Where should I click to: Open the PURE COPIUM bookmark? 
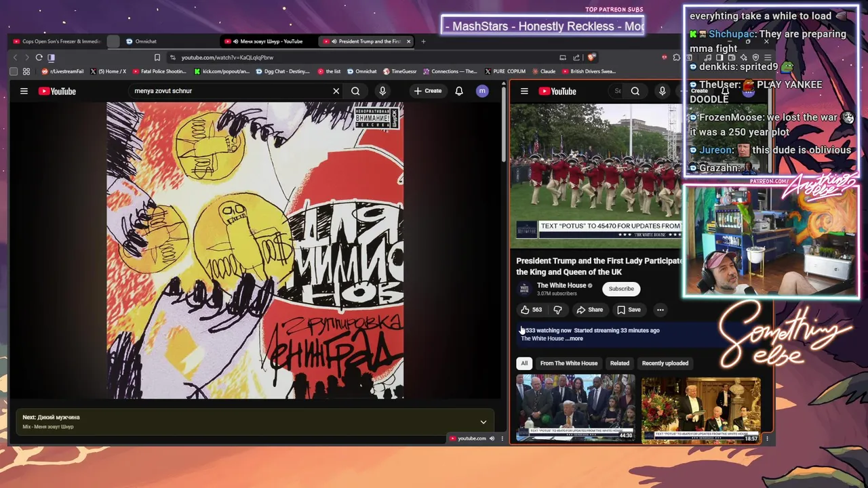click(x=505, y=71)
